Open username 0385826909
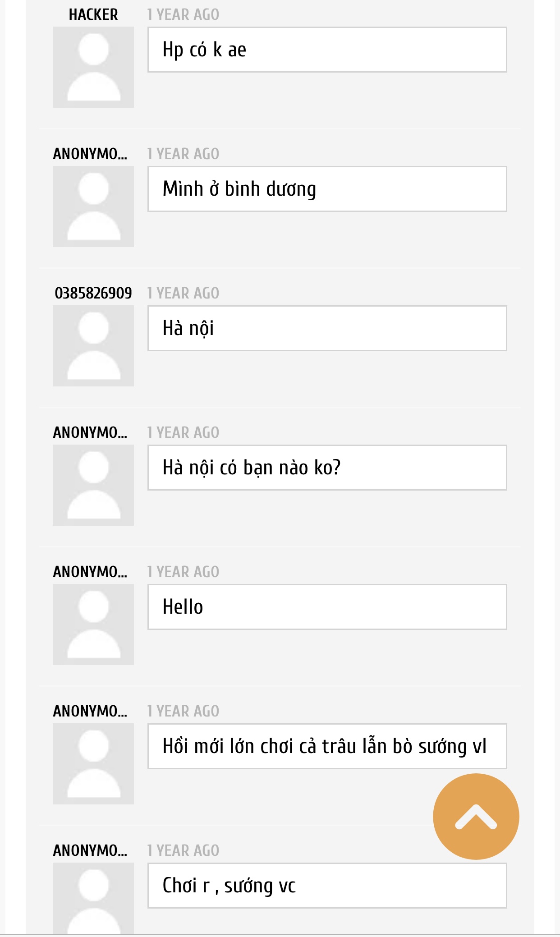Screen dimensions: 560x937 [x=93, y=294]
